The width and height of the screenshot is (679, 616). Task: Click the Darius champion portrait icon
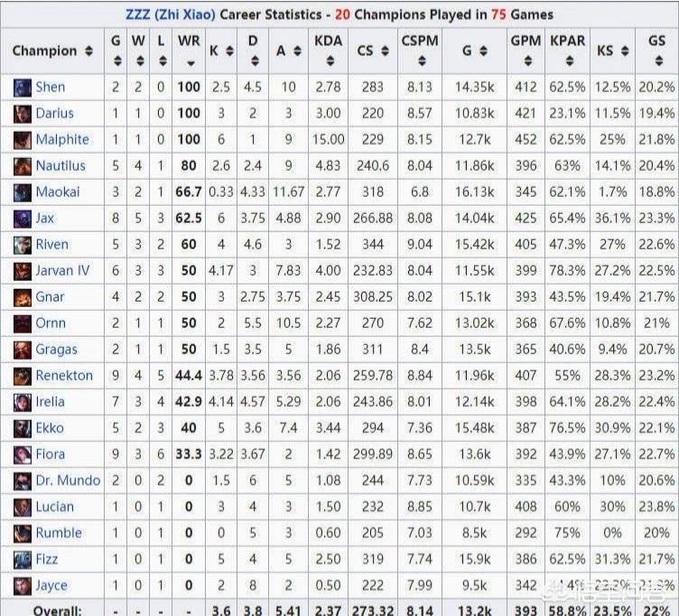(x=23, y=114)
